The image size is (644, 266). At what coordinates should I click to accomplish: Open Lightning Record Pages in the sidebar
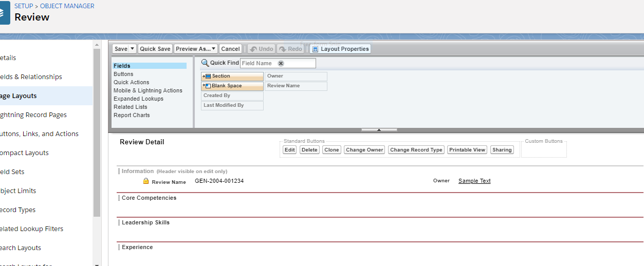(x=33, y=115)
